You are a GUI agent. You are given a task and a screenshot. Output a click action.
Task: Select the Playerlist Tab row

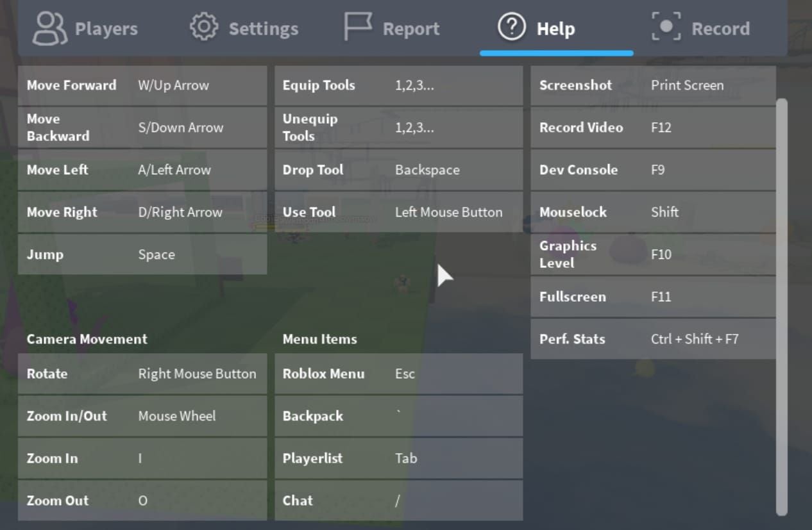coord(398,458)
